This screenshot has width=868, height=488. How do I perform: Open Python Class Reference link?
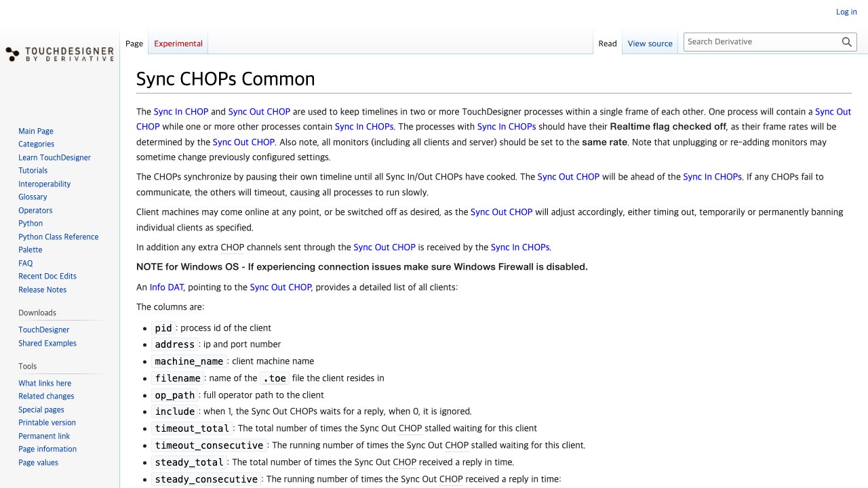click(x=58, y=237)
